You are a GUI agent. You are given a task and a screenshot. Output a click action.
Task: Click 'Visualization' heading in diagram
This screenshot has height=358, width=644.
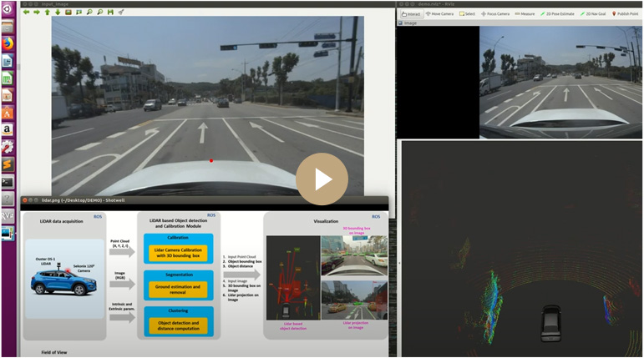tap(326, 221)
